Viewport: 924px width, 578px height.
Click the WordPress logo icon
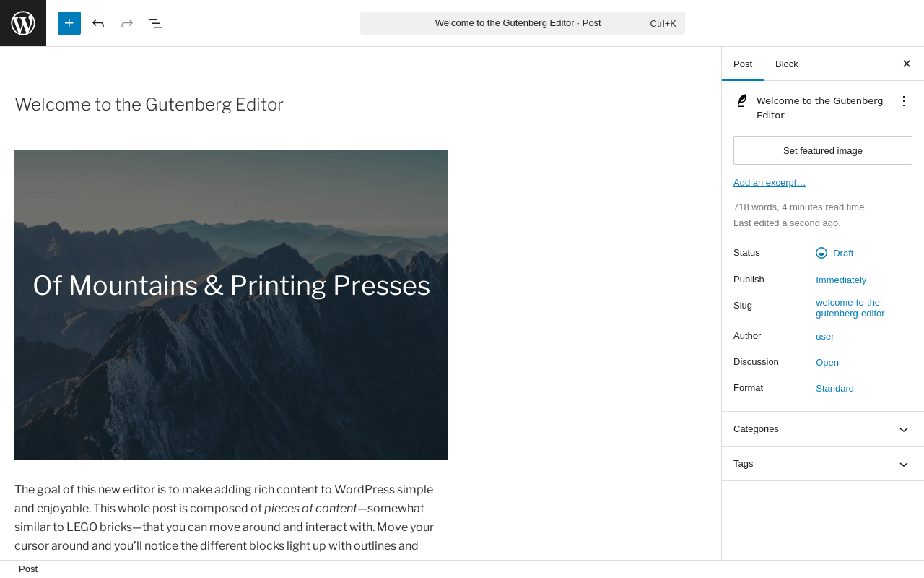pyautogui.click(x=23, y=23)
